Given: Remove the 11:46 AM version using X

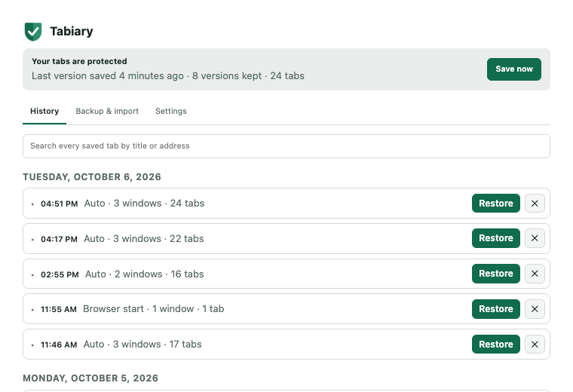Looking at the screenshot, I should click(x=535, y=345).
